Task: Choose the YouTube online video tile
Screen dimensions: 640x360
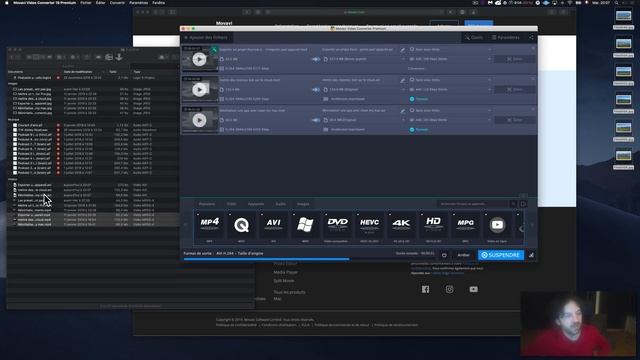Action: pos(497,226)
